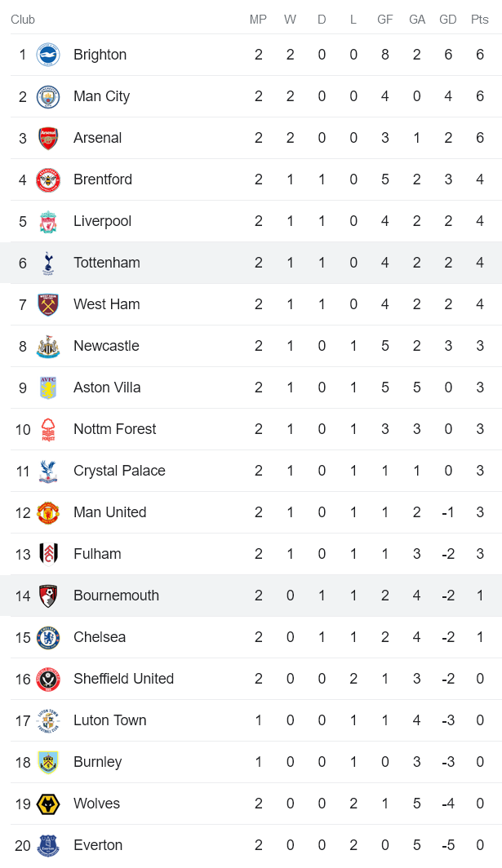The width and height of the screenshot is (502, 868).
Task: Open the West Ham team page
Action: tap(106, 304)
